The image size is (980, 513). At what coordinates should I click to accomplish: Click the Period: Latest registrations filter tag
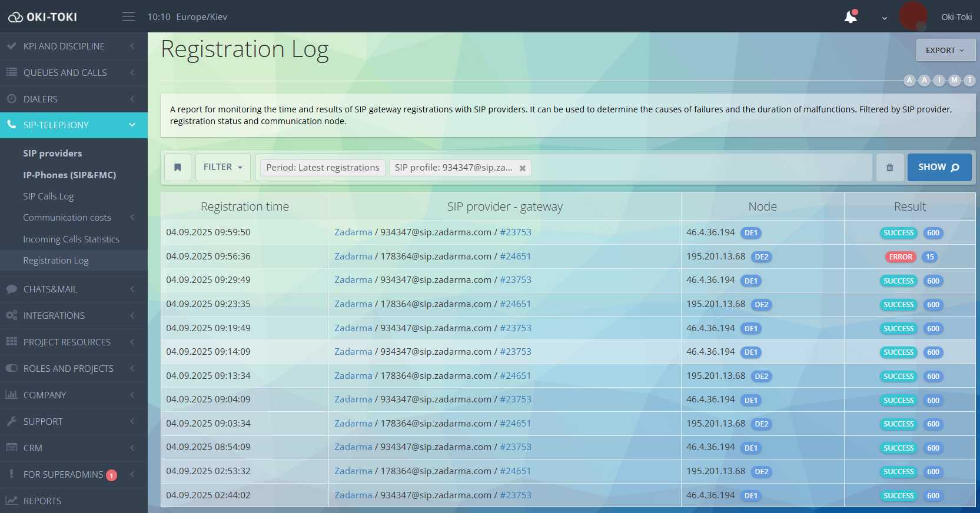click(x=323, y=168)
